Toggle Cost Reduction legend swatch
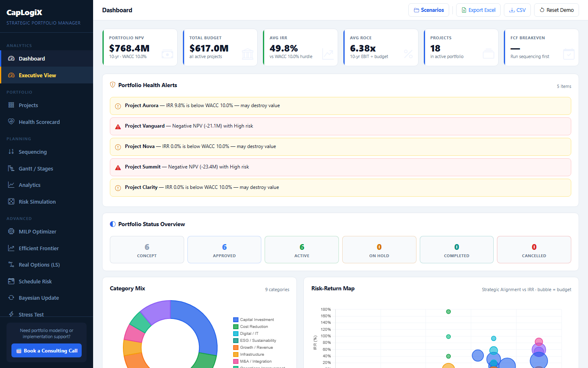This screenshot has width=588, height=368. click(x=236, y=327)
